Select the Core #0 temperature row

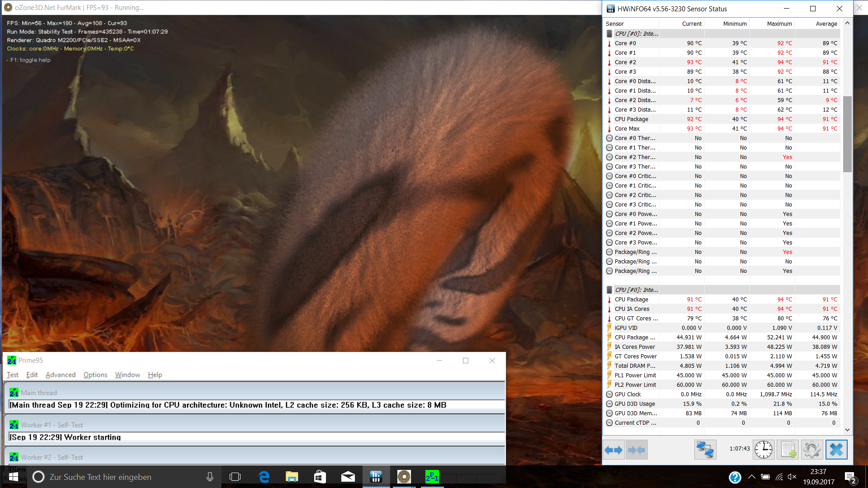click(x=722, y=43)
